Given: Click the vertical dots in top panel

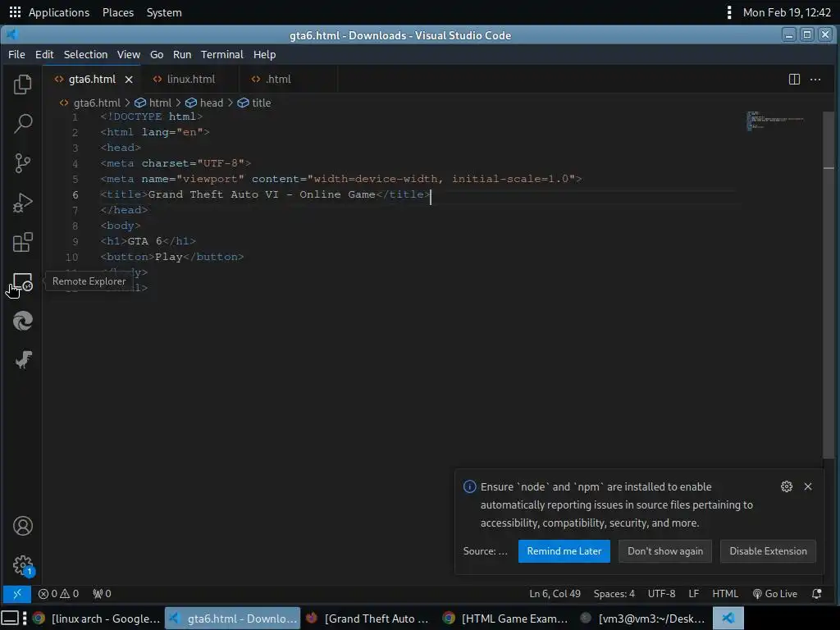Looking at the screenshot, I should click(728, 11).
